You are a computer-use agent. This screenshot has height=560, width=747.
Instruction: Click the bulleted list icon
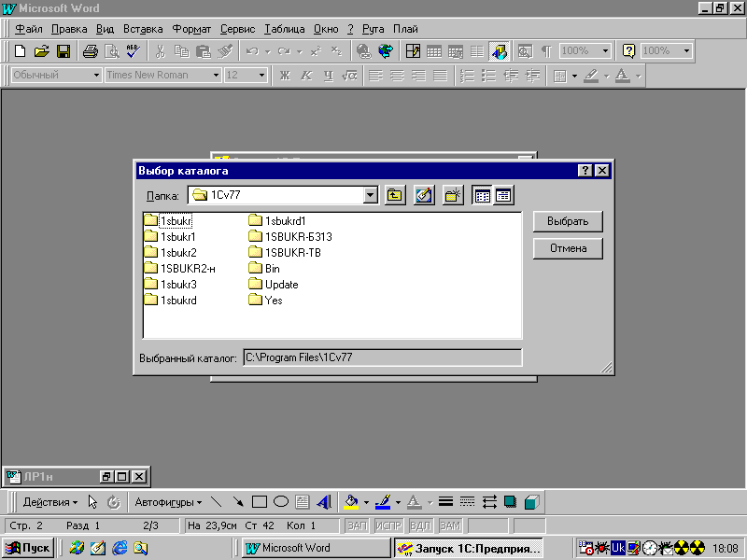point(488,76)
